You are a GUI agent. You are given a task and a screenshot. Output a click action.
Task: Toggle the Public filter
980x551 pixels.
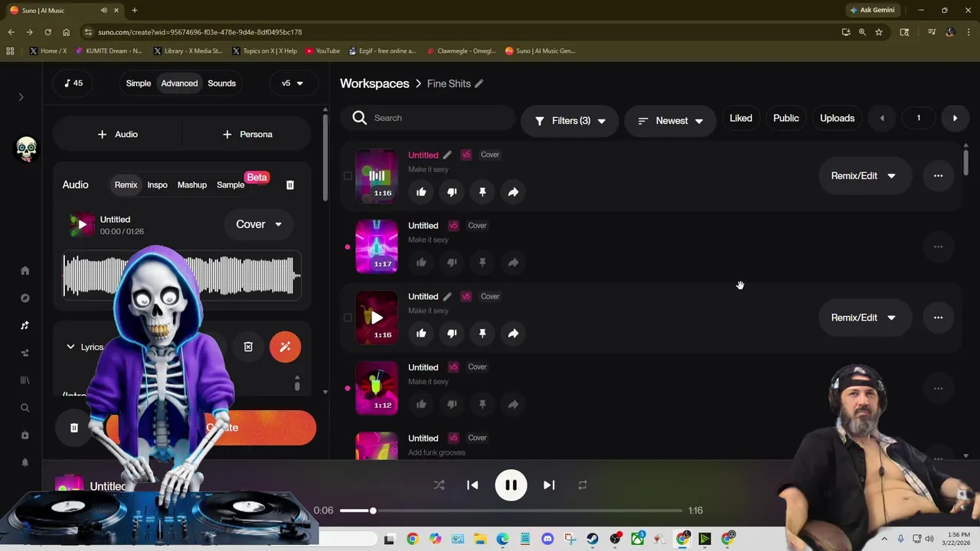786,119
